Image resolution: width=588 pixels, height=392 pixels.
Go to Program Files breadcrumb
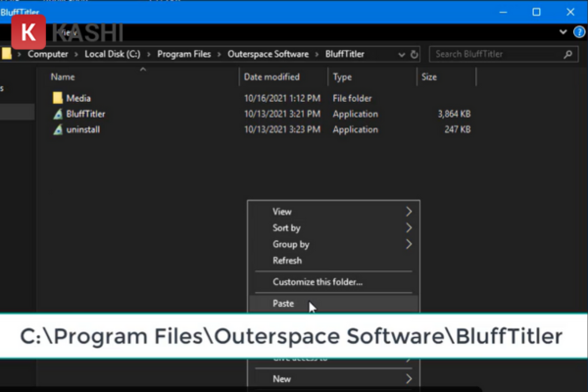coord(184,54)
